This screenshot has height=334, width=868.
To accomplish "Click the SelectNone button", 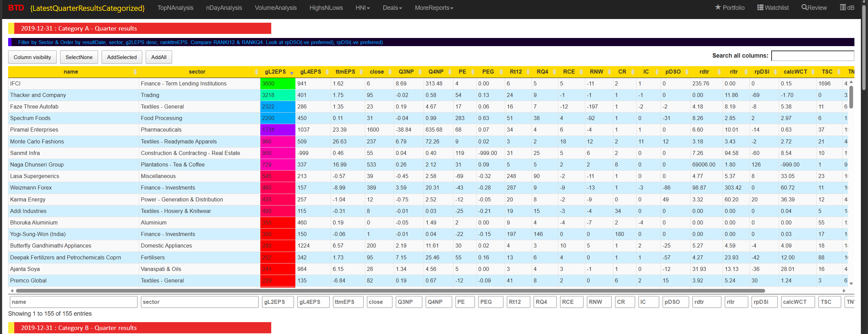I will [79, 57].
